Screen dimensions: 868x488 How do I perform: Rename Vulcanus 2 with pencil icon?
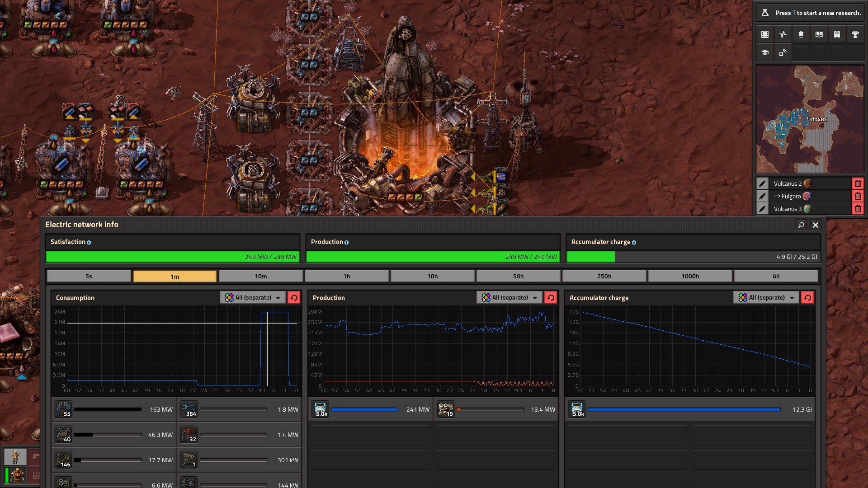(x=762, y=183)
